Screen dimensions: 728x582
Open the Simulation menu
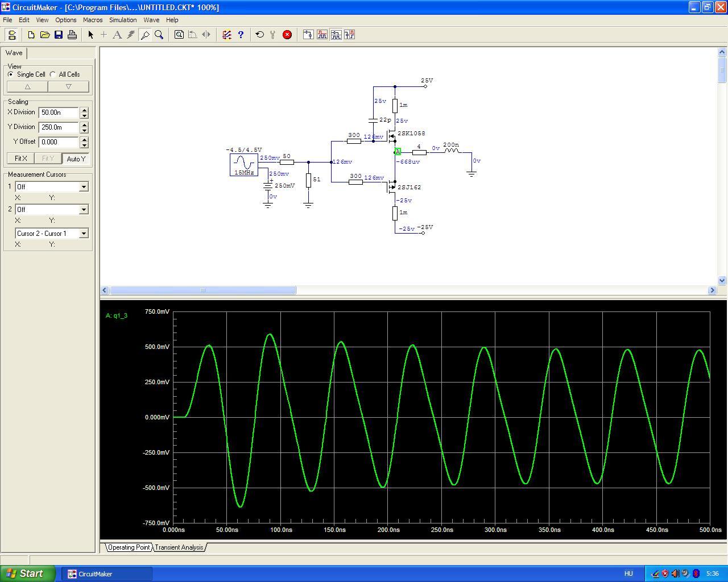pyautogui.click(x=123, y=20)
